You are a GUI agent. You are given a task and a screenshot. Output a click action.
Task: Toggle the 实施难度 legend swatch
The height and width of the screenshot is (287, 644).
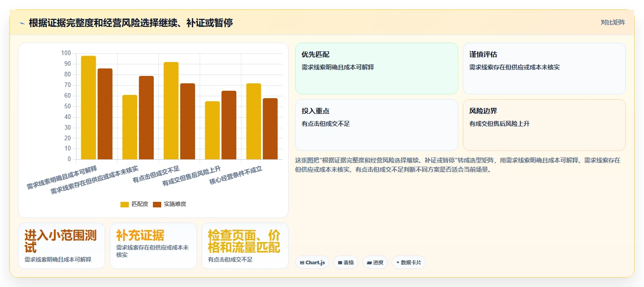[157, 204]
